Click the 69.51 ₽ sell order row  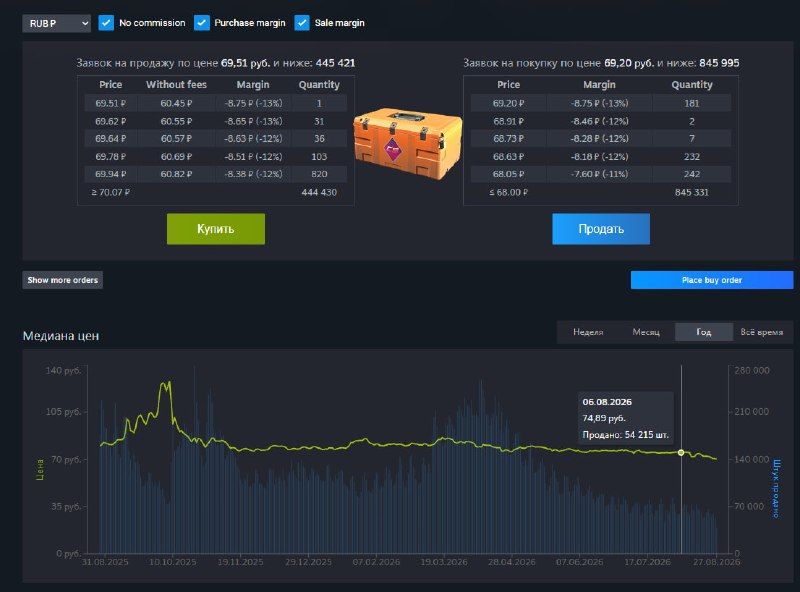point(216,103)
